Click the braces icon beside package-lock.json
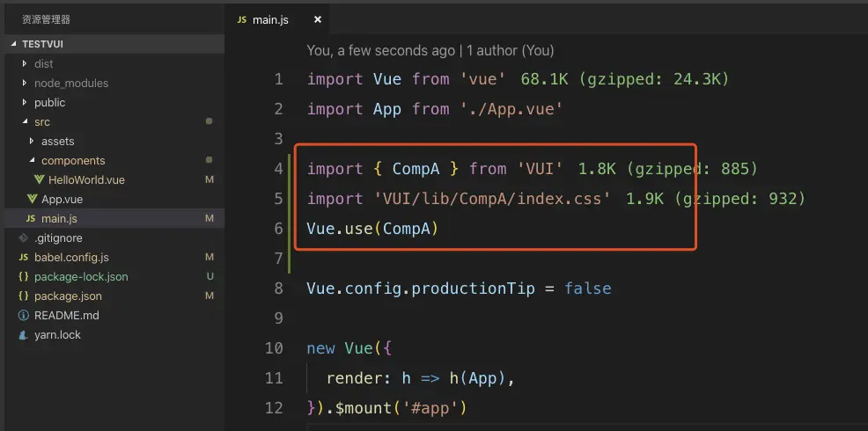This screenshot has height=431, width=868. pyautogui.click(x=23, y=276)
